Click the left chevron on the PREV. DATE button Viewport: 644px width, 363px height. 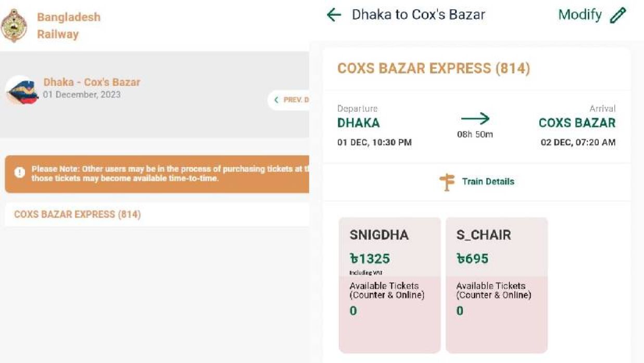[276, 99]
